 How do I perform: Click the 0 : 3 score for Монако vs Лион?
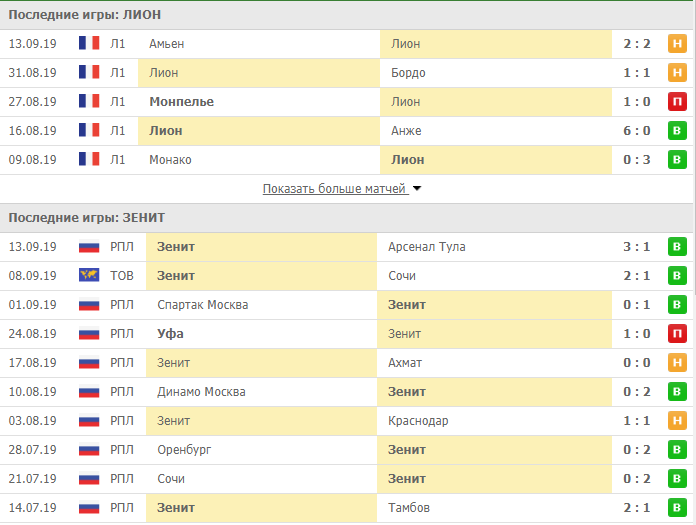637,159
